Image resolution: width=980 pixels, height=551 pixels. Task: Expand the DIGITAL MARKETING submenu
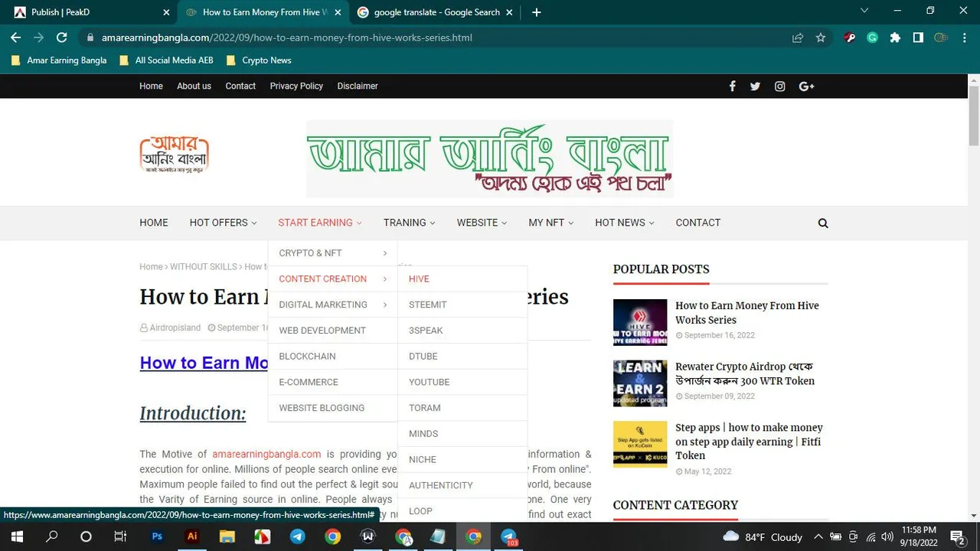click(333, 305)
